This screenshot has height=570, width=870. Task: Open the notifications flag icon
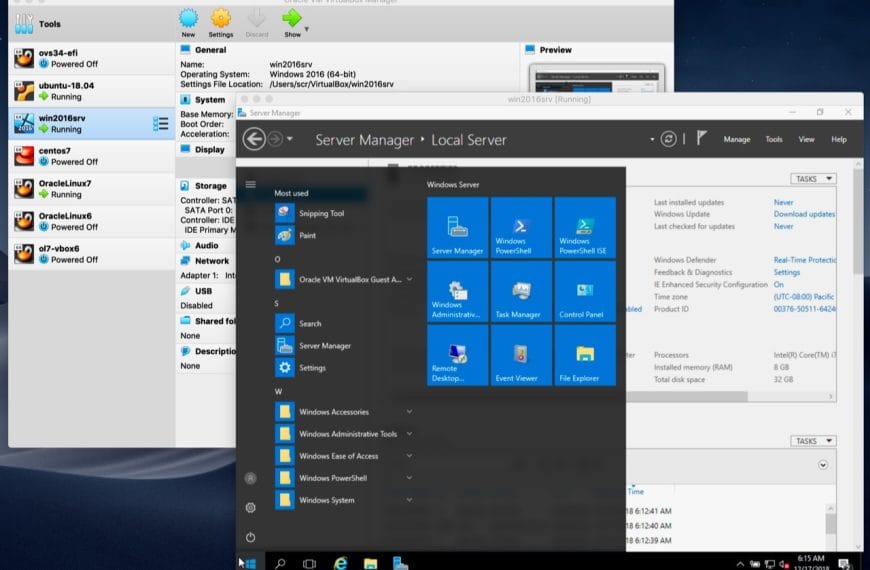(x=701, y=138)
